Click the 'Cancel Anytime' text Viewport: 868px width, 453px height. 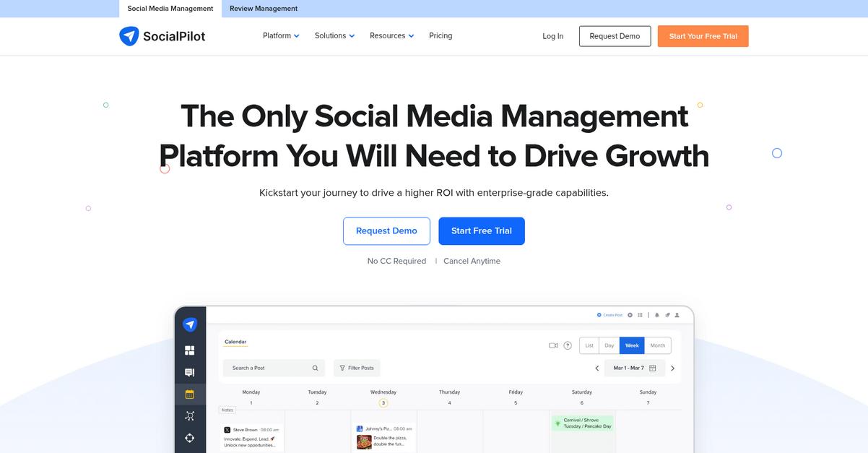(472, 261)
